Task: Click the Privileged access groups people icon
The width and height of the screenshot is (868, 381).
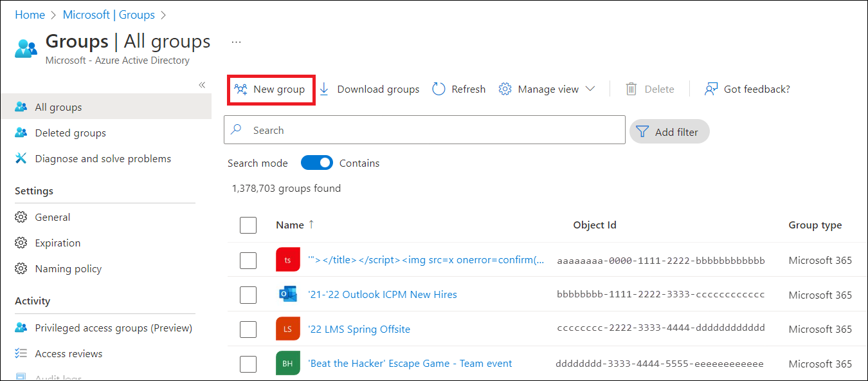Action: [x=21, y=328]
